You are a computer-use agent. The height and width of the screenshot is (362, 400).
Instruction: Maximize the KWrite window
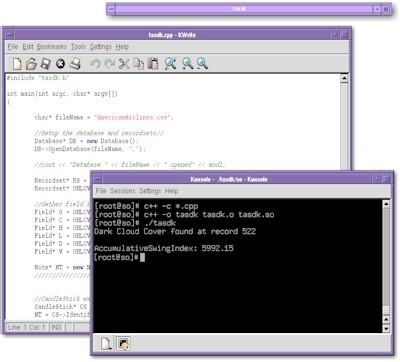coord(345,34)
